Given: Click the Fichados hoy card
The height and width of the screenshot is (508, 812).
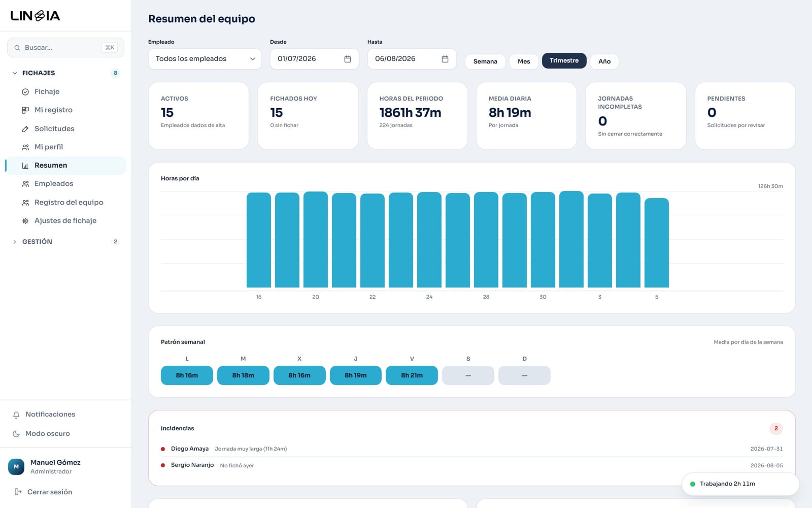Looking at the screenshot, I should tap(308, 116).
